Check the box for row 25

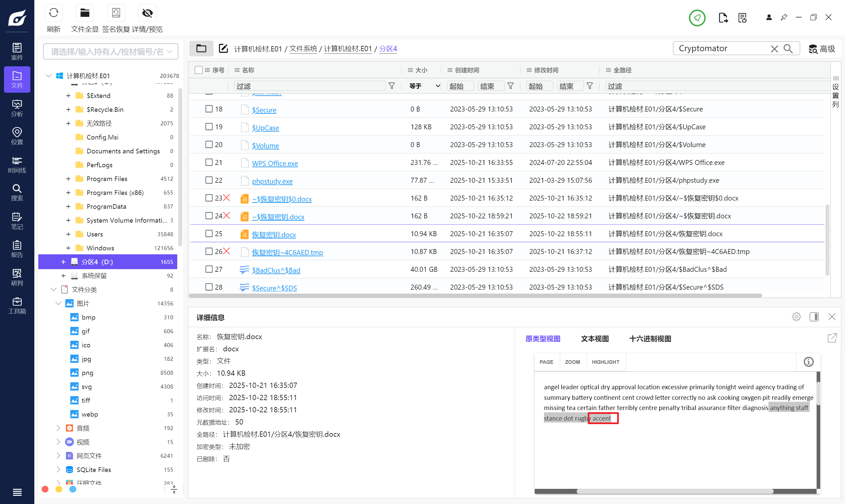(x=209, y=234)
